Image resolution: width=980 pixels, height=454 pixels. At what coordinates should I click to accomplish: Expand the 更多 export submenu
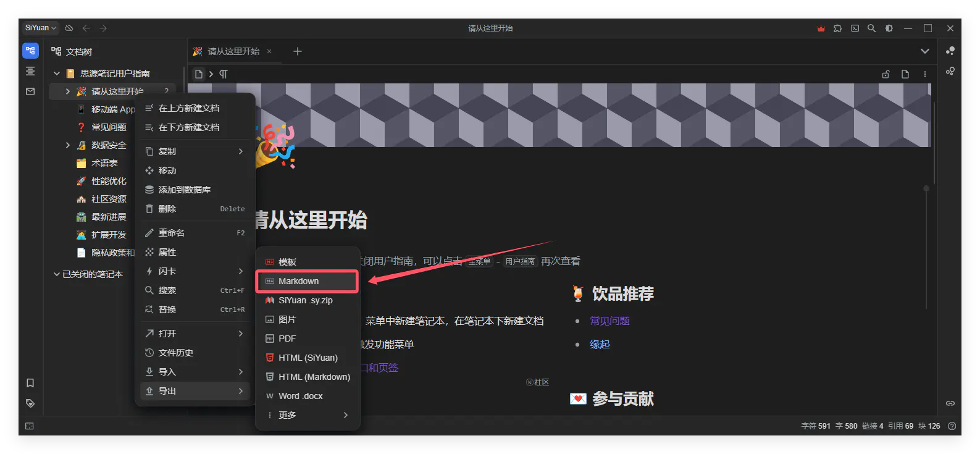(308, 415)
